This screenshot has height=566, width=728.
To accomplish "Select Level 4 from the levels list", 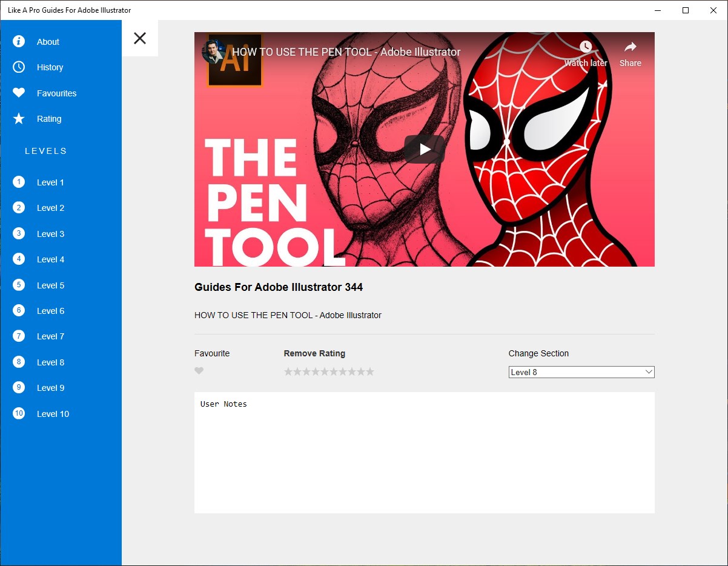I will click(x=61, y=259).
